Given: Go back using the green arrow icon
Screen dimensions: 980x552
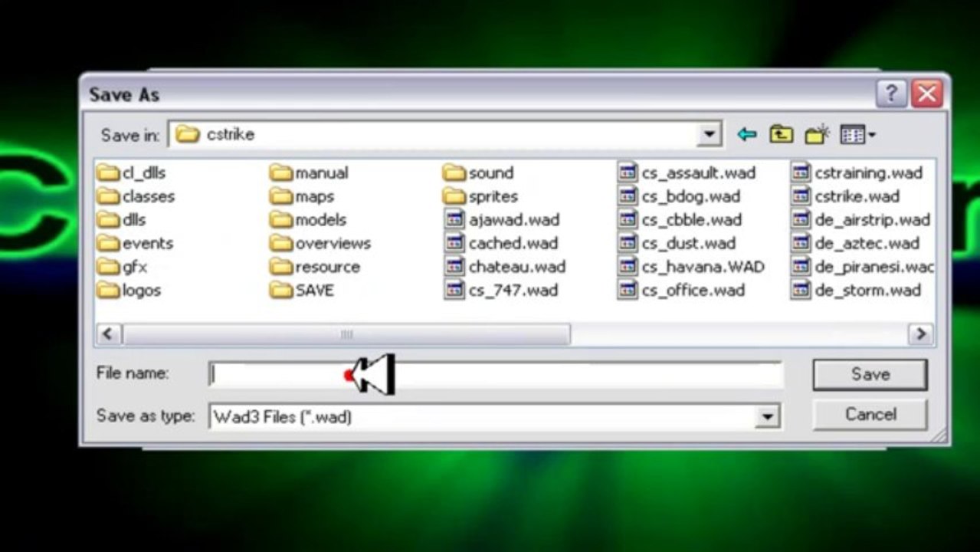Looking at the screenshot, I should pos(746,135).
